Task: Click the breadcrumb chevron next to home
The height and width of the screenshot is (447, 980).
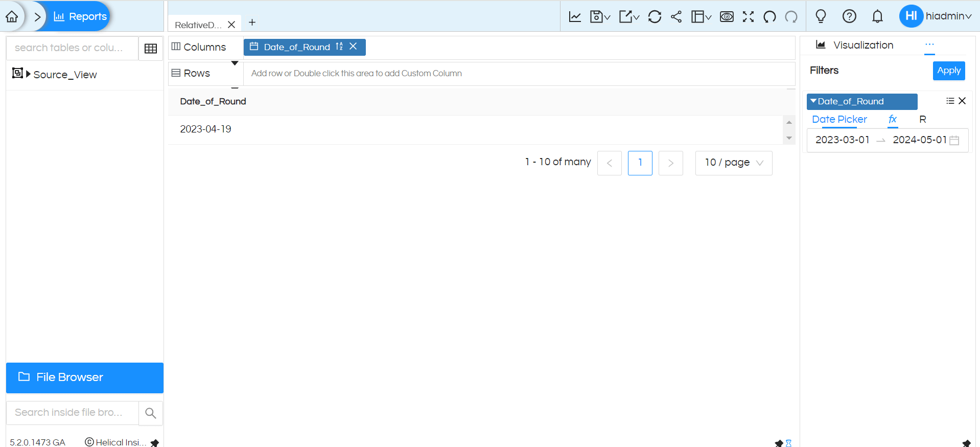Action: click(37, 16)
